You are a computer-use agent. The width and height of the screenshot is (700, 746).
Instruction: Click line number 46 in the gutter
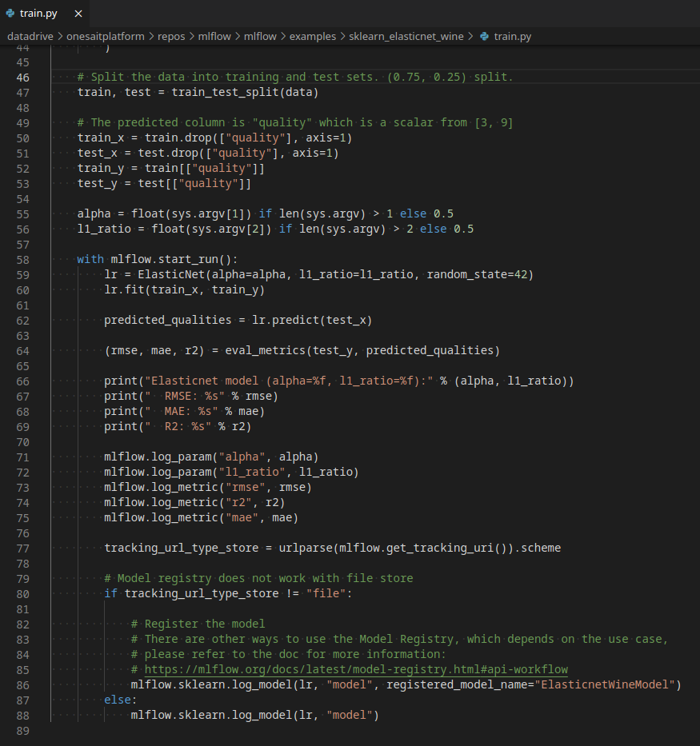click(x=23, y=78)
